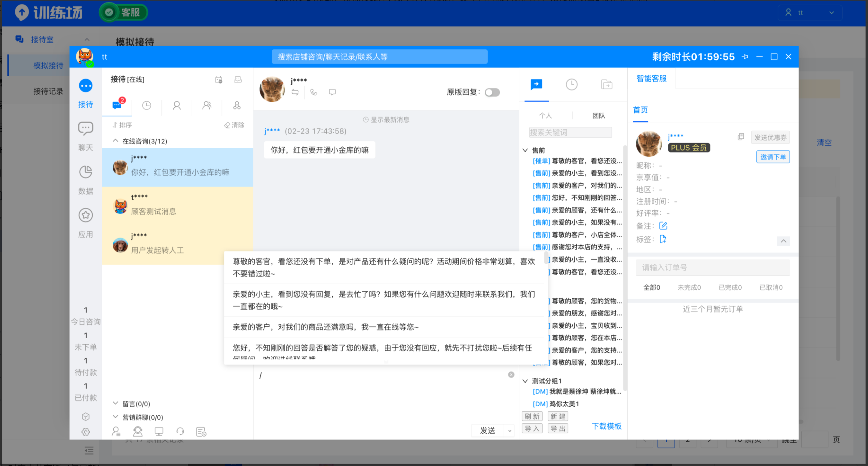
Task: Click the form clock icon at bottom toolbar
Action: click(201, 431)
